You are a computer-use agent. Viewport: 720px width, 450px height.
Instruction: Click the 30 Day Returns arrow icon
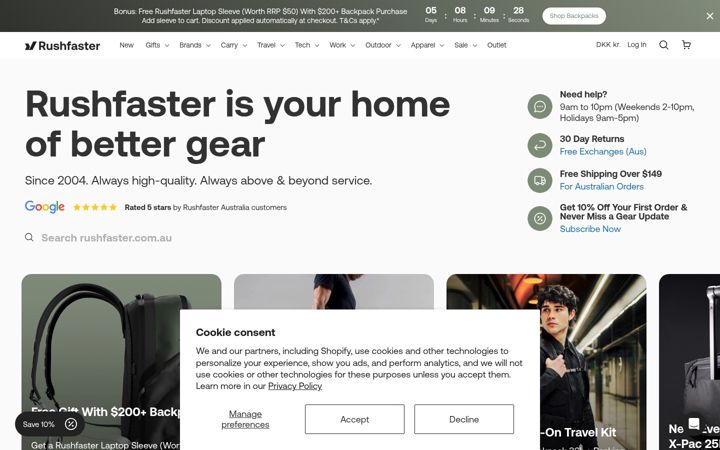(540, 146)
